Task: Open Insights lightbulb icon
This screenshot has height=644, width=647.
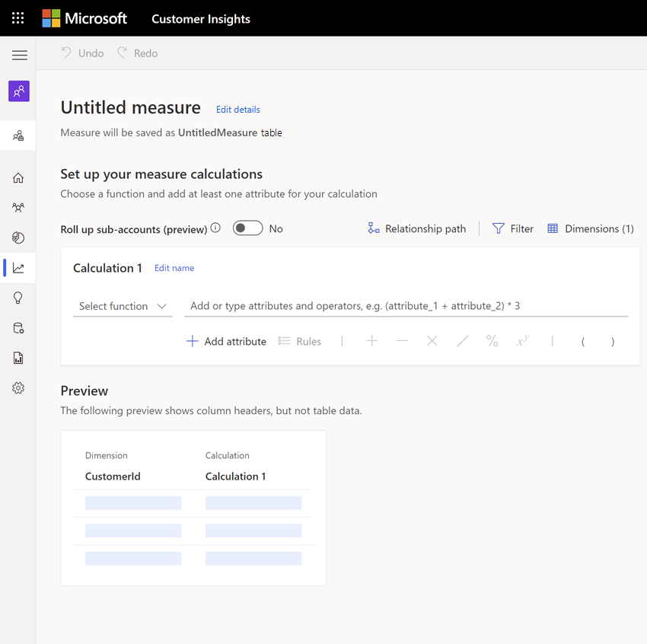Action: pyautogui.click(x=18, y=298)
